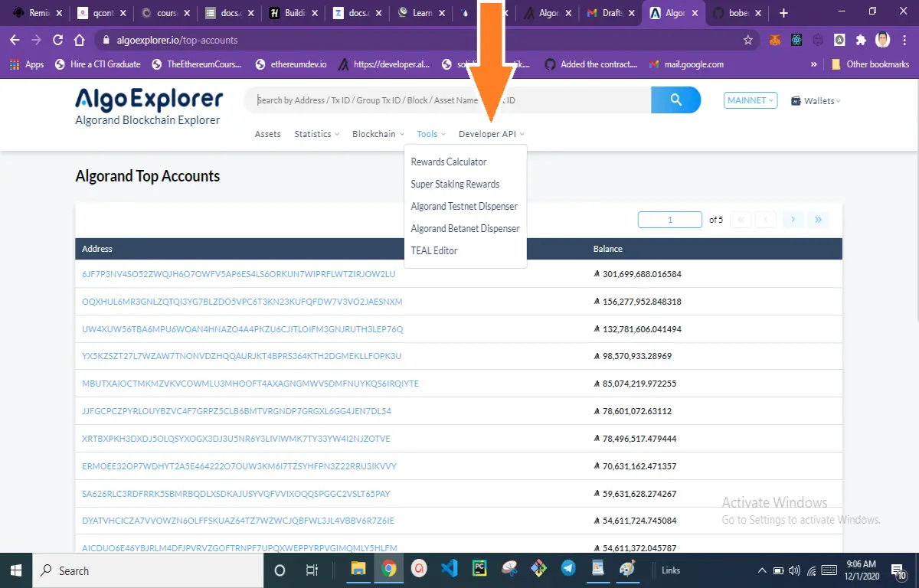This screenshot has height=588, width=919.
Task: Open account address starting YX5KZSZT27L7
Action: [241, 356]
